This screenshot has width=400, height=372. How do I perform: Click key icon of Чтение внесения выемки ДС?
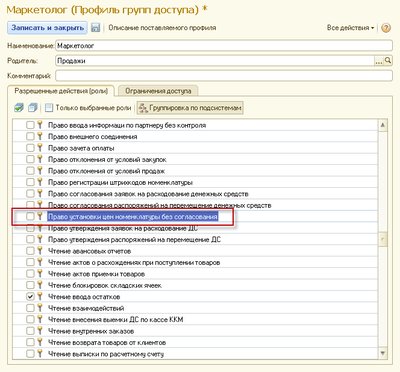40,319
